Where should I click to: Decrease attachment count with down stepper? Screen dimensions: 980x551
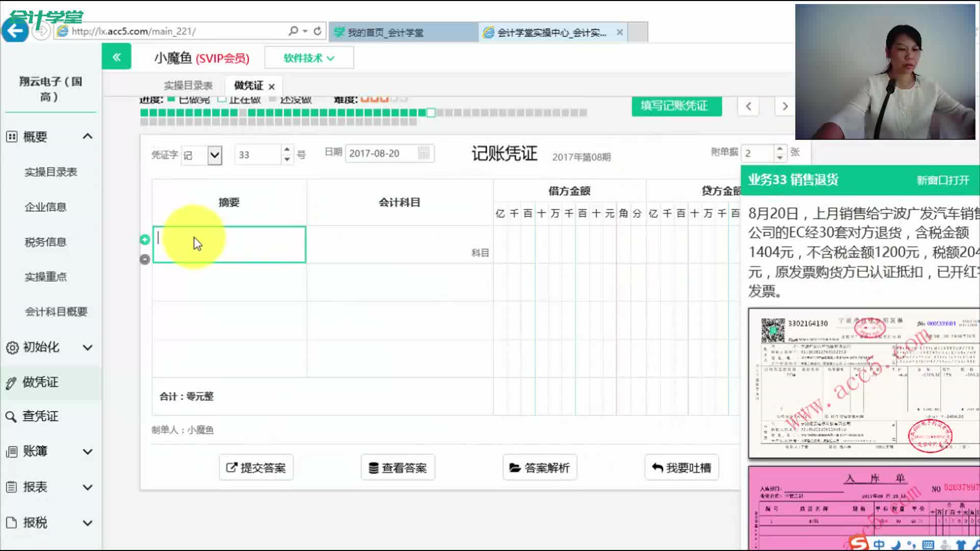[779, 158]
